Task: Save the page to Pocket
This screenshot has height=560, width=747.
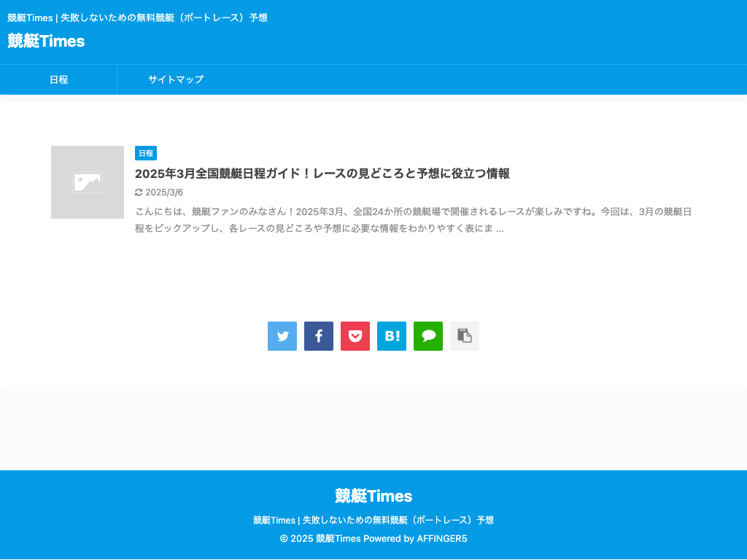Action: [355, 336]
